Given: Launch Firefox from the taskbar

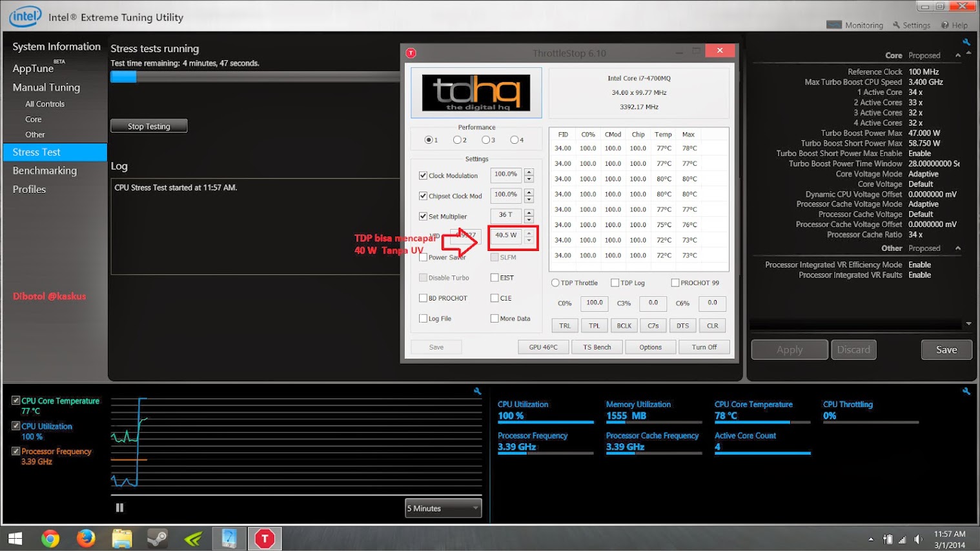Looking at the screenshot, I should (86, 538).
